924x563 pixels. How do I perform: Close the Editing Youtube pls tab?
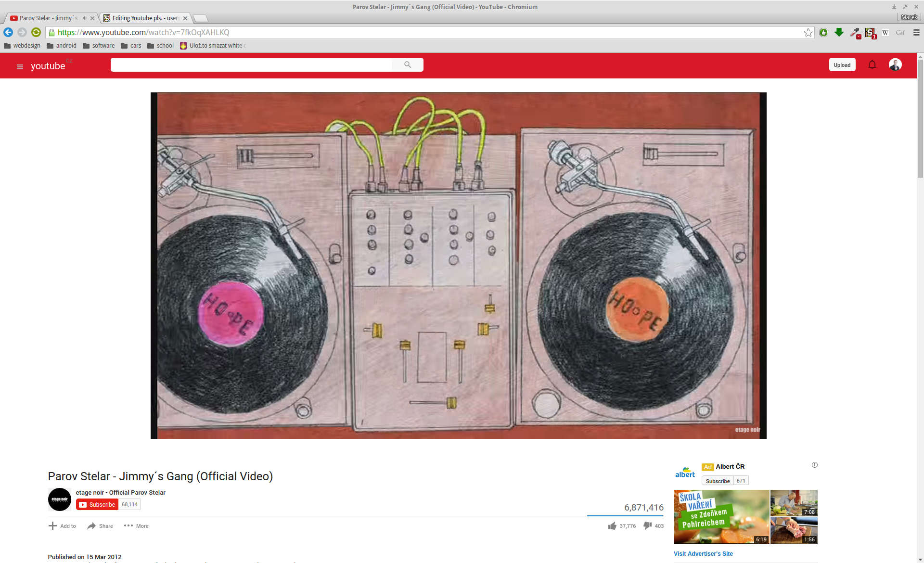coord(185,18)
